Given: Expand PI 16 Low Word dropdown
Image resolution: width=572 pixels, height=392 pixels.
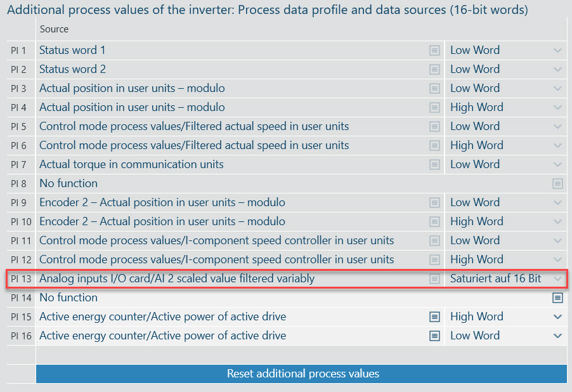Looking at the screenshot, I should coord(557,336).
